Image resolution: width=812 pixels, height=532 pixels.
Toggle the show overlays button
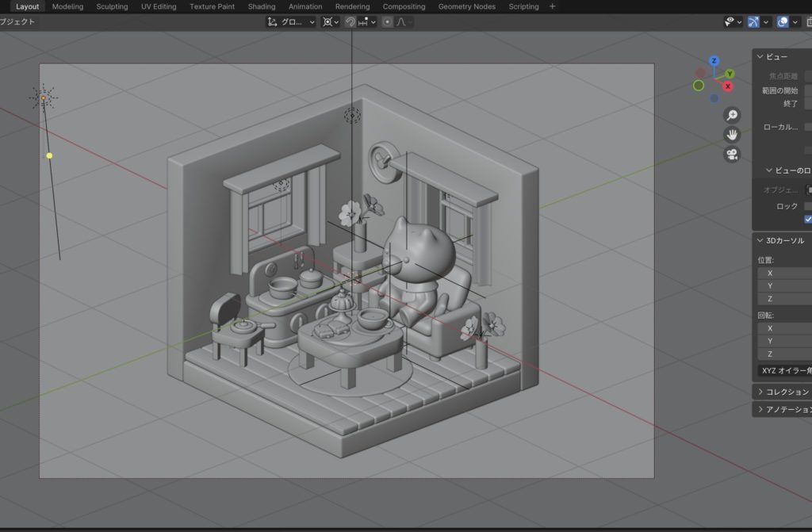click(783, 22)
